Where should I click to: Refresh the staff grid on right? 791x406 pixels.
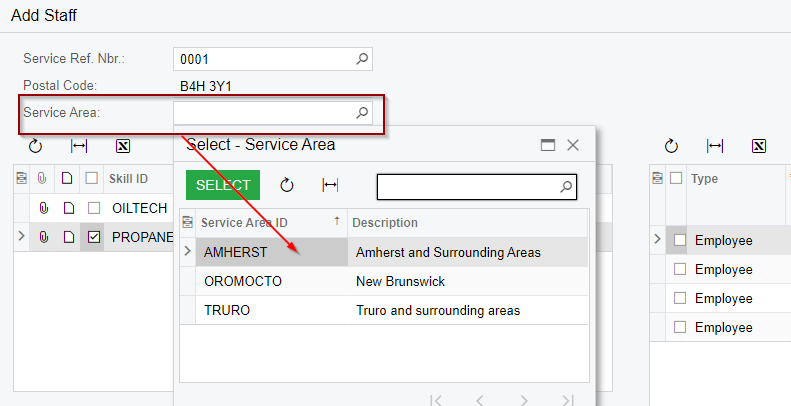(x=672, y=146)
